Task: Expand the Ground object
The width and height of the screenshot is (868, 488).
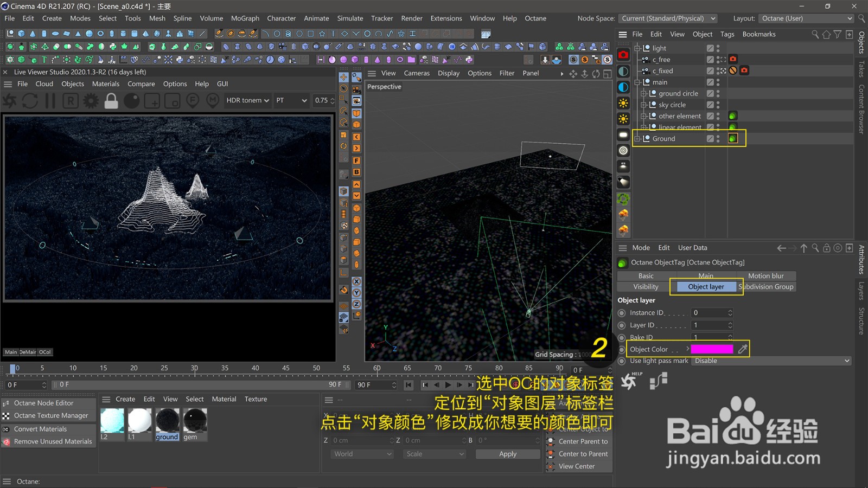Action: tap(637, 139)
